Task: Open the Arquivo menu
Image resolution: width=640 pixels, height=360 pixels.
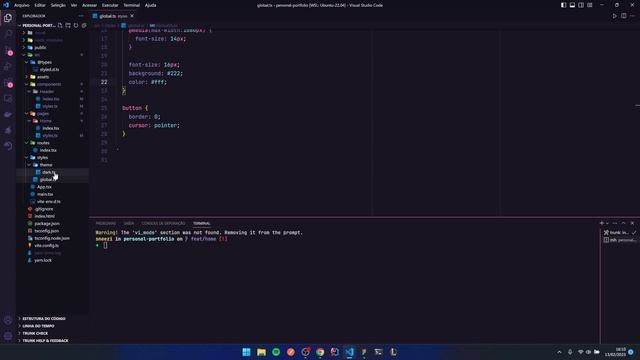Action: tap(22, 5)
